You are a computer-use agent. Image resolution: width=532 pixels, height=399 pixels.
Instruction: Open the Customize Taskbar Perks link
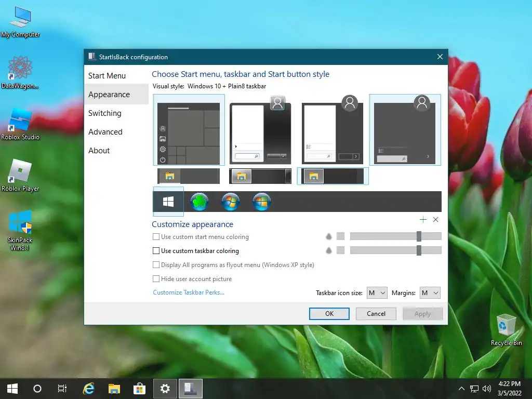tap(189, 292)
